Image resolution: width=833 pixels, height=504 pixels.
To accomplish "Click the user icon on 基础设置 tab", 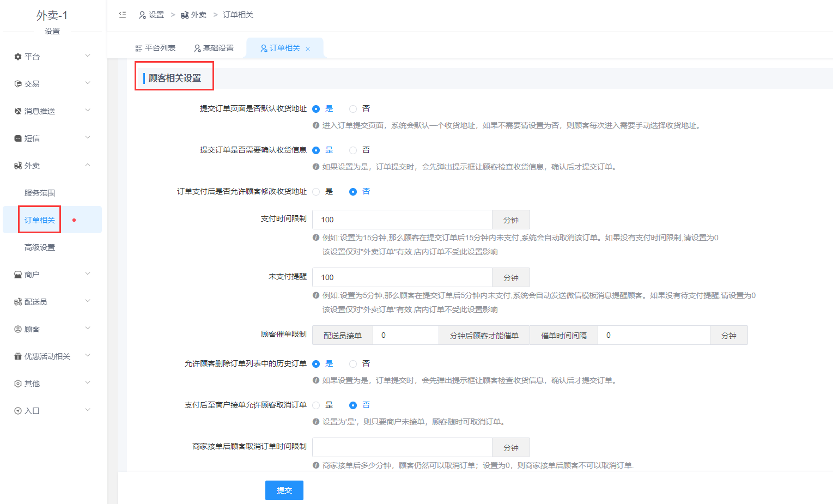I will [x=198, y=48].
